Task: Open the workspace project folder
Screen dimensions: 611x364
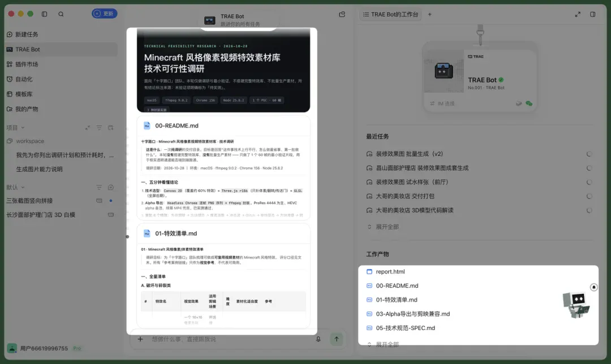Action: 25,141
